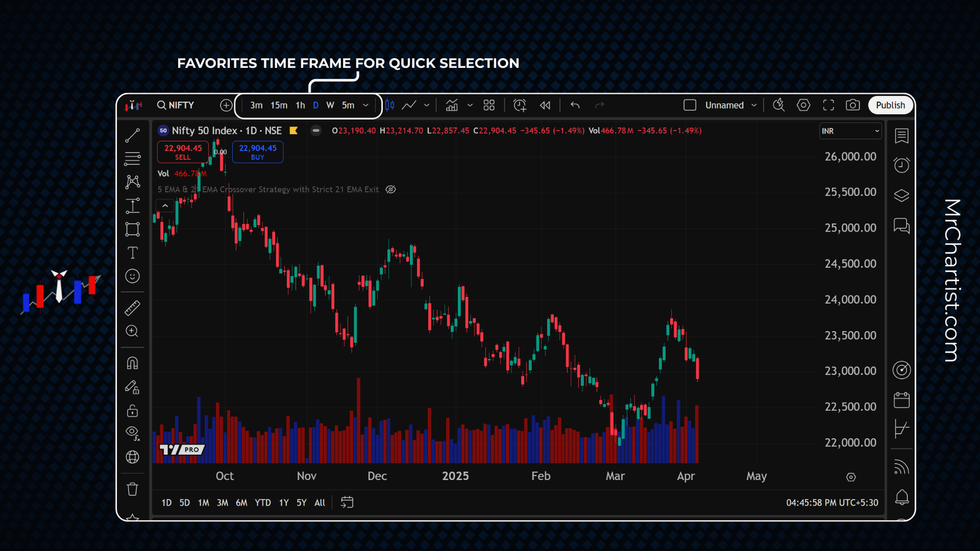The width and height of the screenshot is (980, 551).
Task: Activate the ruler measure tool
Action: [x=132, y=308]
